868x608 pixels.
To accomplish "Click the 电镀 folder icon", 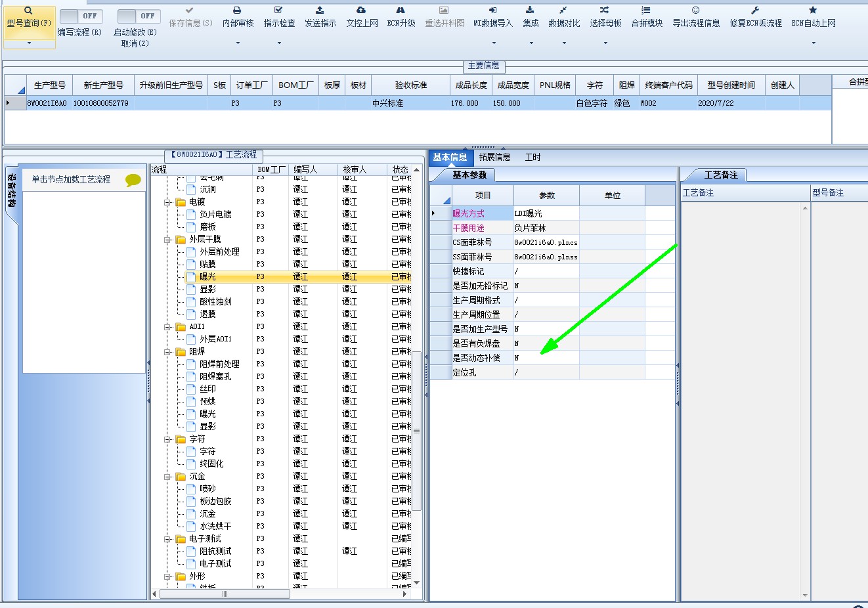I will (x=181, y=202).
